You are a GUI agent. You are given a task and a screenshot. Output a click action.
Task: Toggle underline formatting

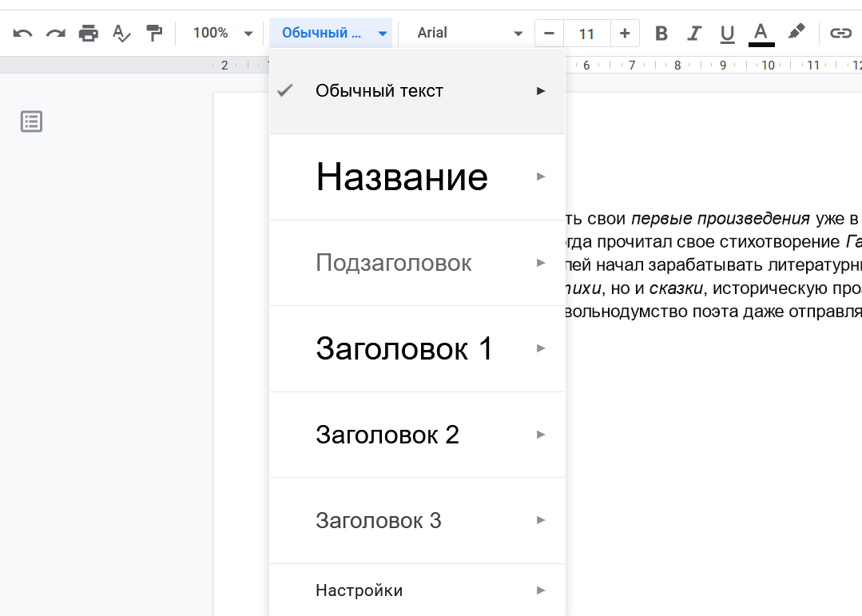point(727,33)
